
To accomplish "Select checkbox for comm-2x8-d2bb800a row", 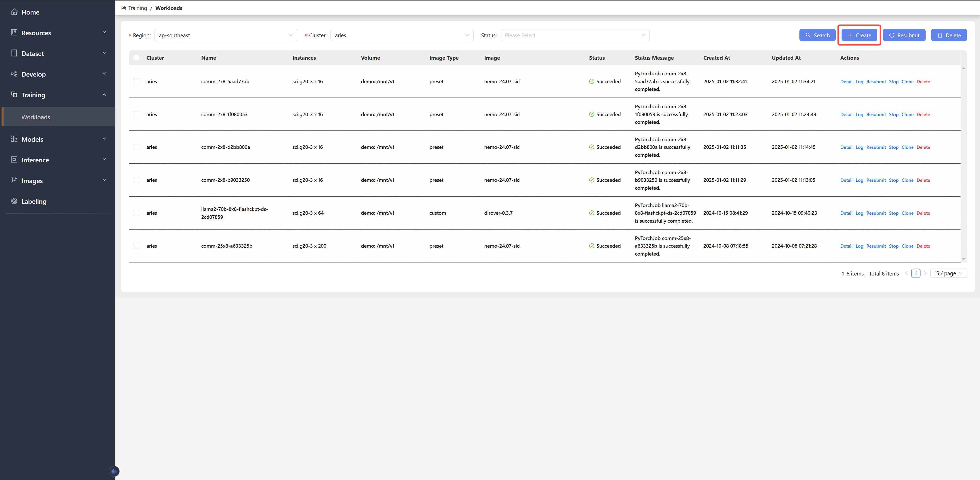I will pyautogui.click(x=136, y=147).
